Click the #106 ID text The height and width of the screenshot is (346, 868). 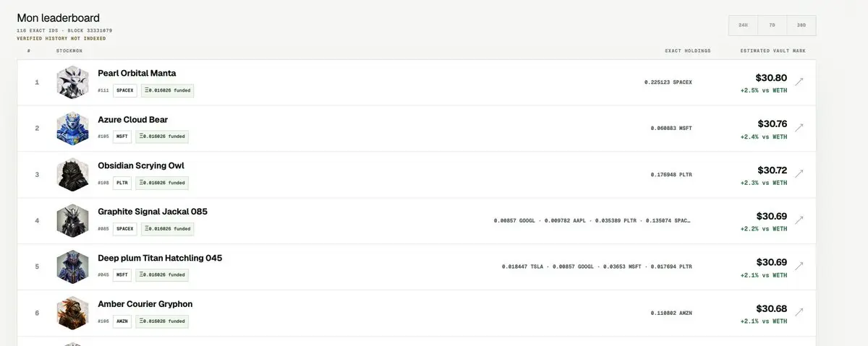pyautogui.click(x=103, y=321)
